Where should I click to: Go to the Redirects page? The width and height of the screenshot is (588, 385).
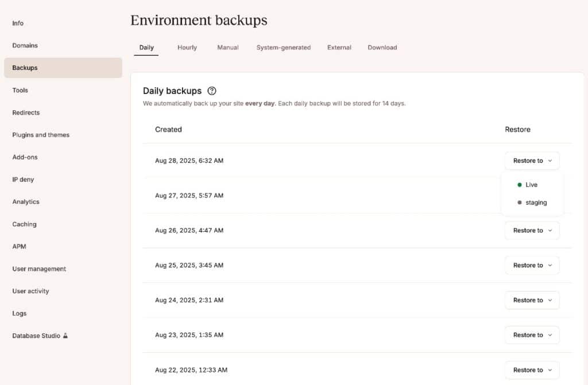[x=26, y=112]
